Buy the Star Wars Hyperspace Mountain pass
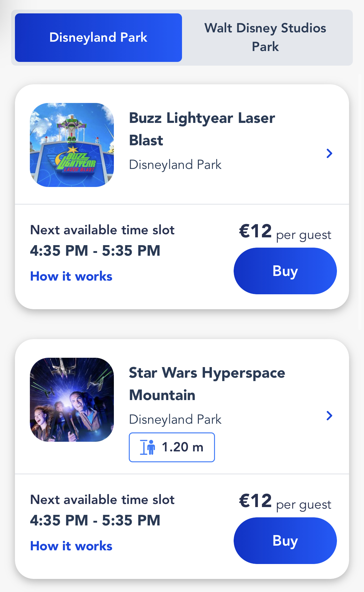Viewport: 364px width, 592px height. click(285, 541)
